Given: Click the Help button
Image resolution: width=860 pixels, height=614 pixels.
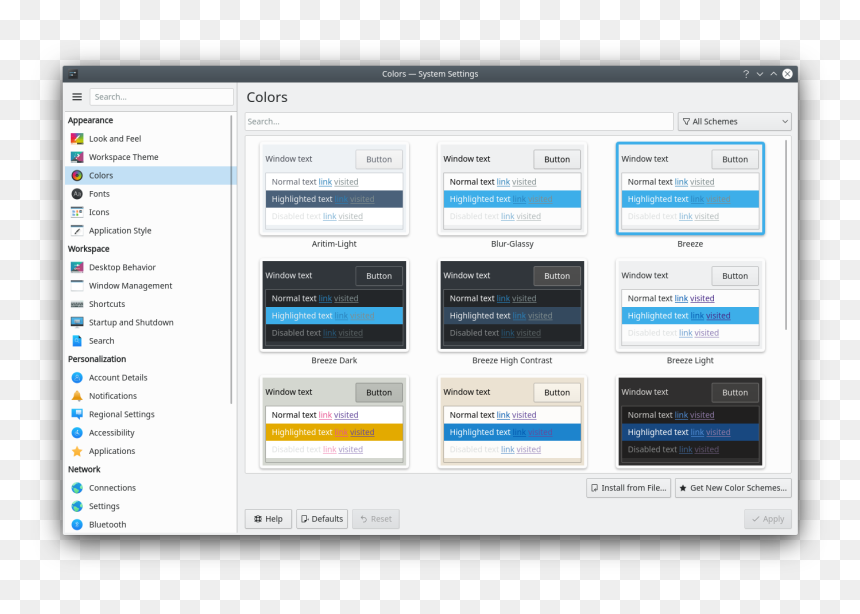Looking at the screenshot, I should click(x=268, y=519).
